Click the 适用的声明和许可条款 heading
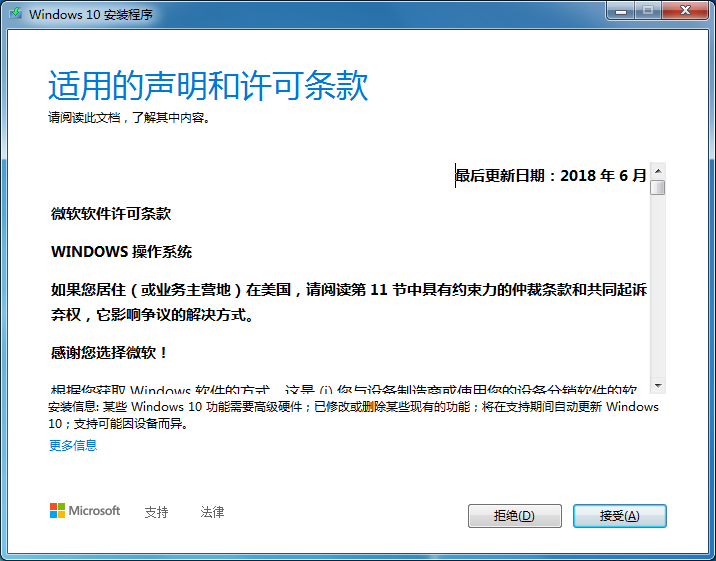 208,85
